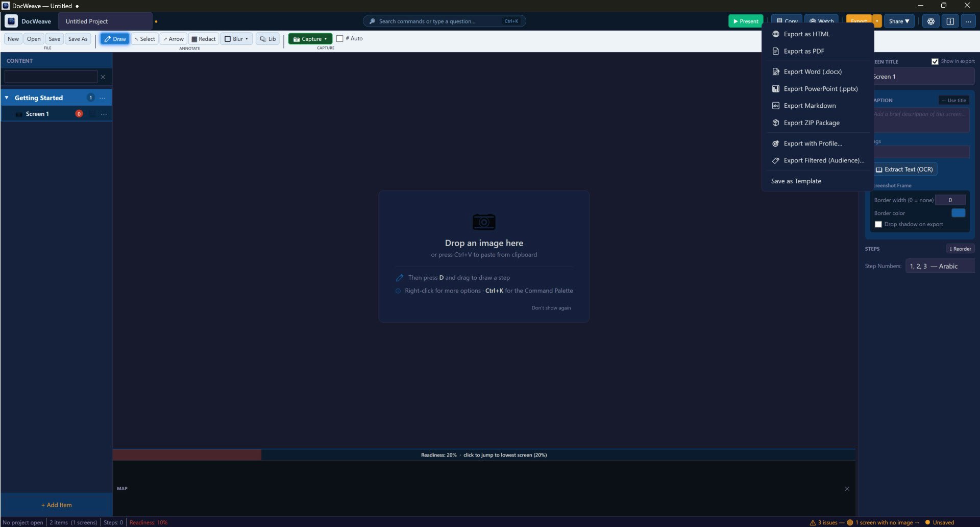Activate the Select pointer tool
The height and width of the screenshot is (527, 980).
(x=144, y=39)
